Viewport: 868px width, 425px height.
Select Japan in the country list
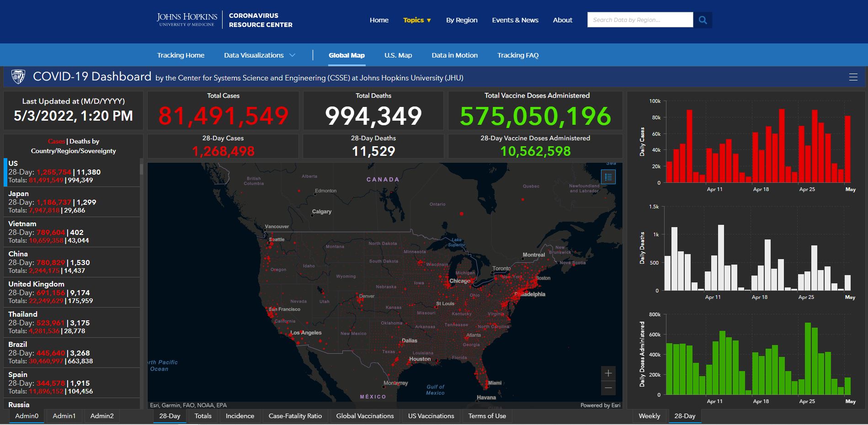[72, 202]
